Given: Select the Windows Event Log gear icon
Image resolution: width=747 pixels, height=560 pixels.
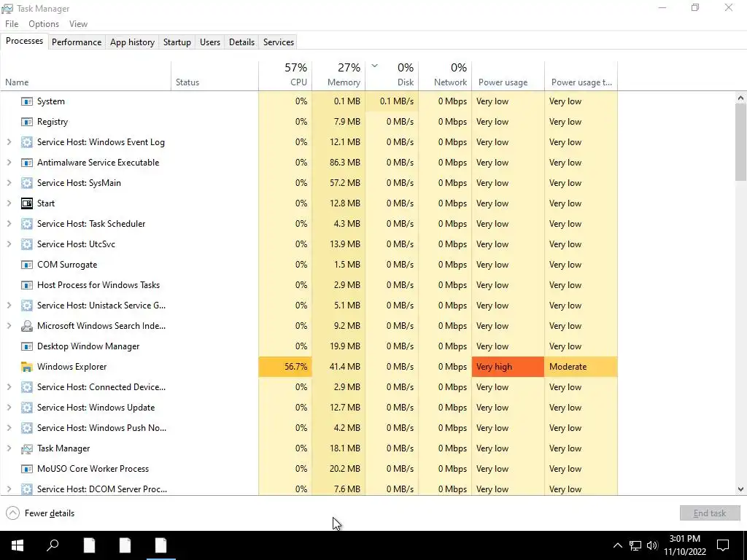Looking at the screenshot, I should [27, 142].
